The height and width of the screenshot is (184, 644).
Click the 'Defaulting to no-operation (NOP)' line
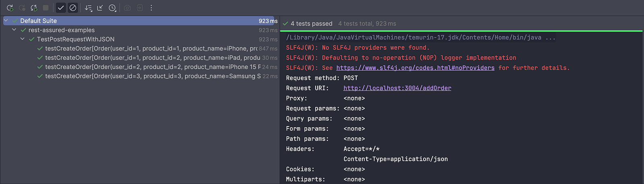(x=401, y=58)
